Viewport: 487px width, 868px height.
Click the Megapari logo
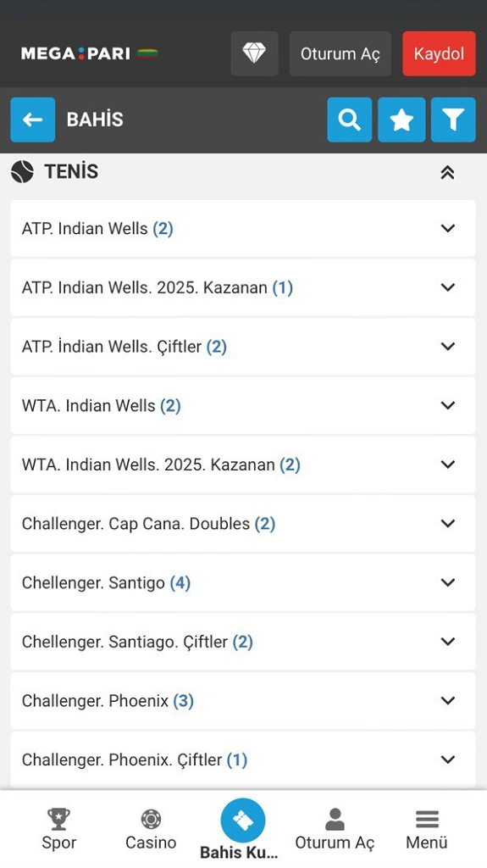(90, 53)
